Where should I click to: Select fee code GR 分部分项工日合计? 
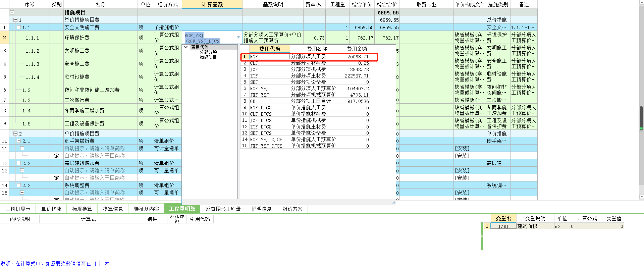305,101
